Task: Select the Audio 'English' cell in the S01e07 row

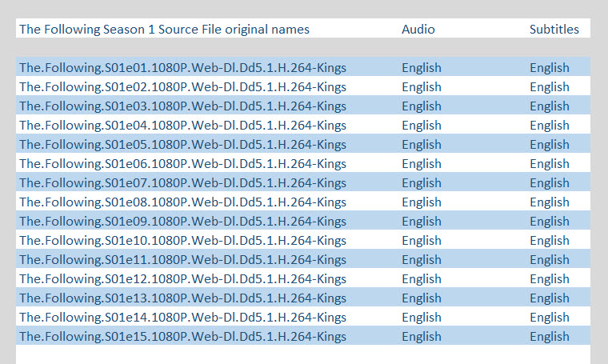Action: tap(422, 183)
